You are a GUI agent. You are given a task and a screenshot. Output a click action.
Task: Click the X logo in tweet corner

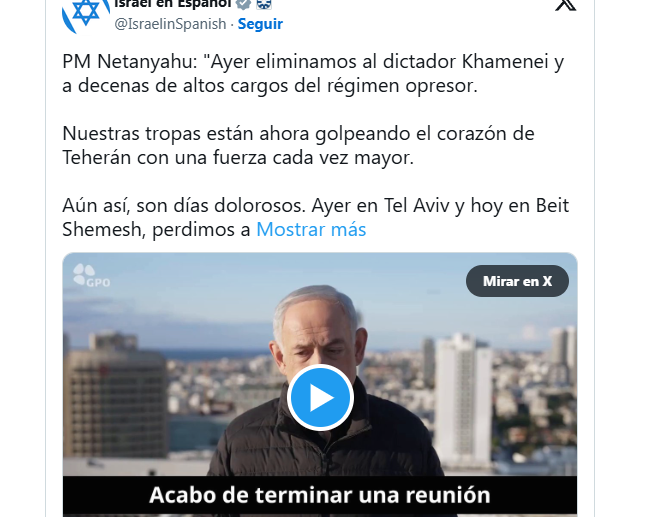click(x=566, y=5)
